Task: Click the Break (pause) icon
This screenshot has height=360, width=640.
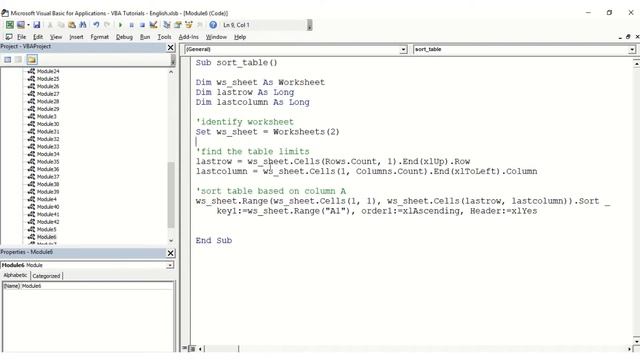Action: click(x=131, y=25)
